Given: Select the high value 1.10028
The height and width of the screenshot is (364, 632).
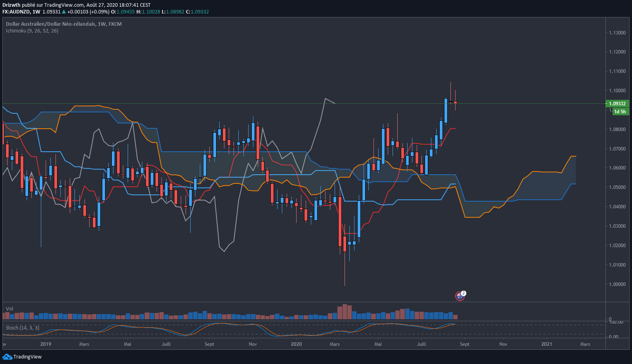Looking at the screenshot, I should (x=151, y=12).
